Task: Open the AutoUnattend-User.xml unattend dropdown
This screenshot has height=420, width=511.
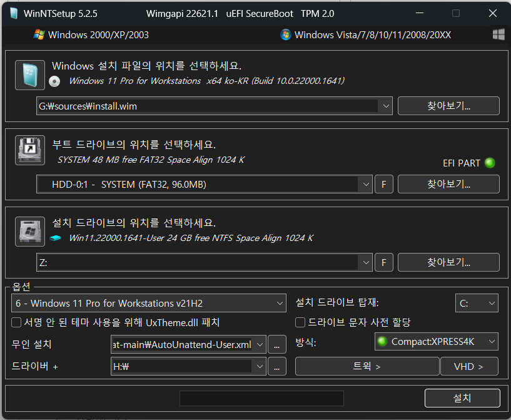Action: click(x=260, y=344)
